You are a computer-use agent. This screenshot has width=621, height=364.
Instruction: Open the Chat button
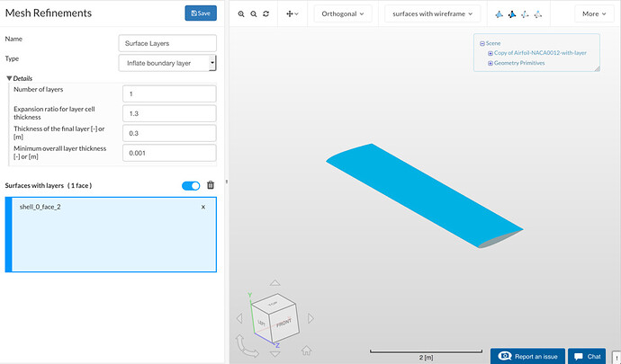click(587, 356)
